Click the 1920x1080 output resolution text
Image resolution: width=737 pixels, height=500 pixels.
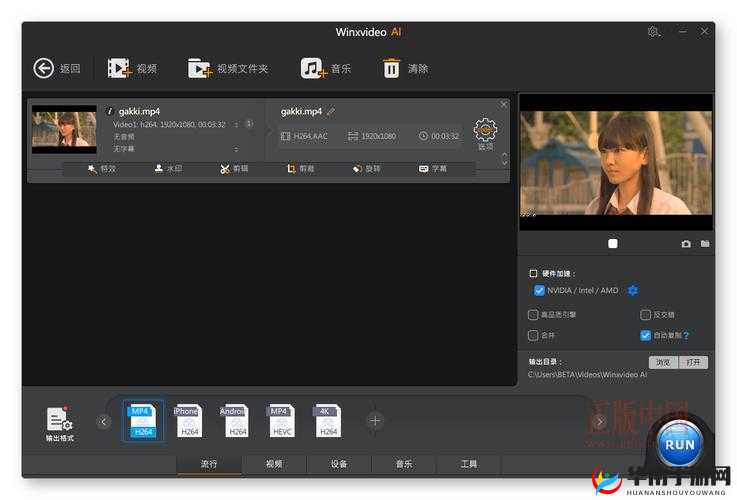[x=378, y=136]
